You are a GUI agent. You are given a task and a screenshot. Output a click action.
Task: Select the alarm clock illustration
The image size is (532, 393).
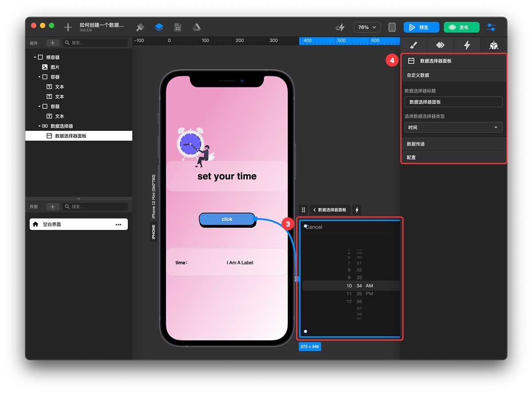pos(196,147)
